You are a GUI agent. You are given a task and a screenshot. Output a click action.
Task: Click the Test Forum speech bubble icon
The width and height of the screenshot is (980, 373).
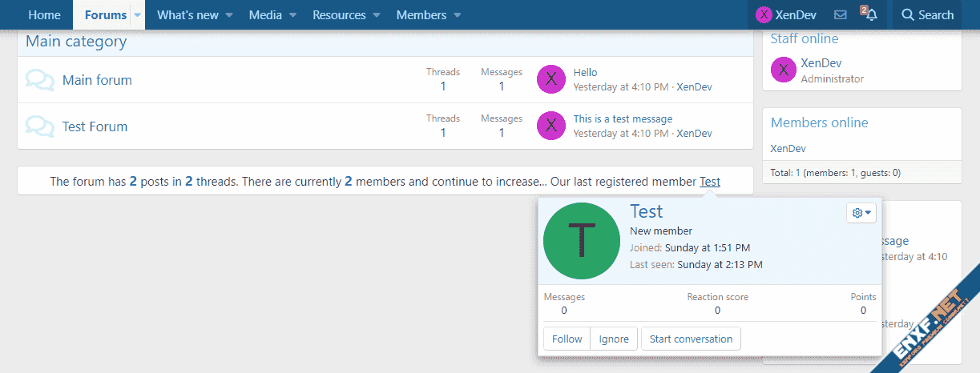tap(39, 126)
